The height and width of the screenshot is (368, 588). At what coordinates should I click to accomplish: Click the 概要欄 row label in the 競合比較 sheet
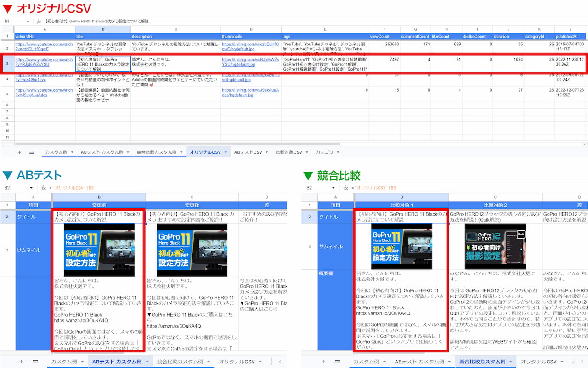click(x=336, y=311)
